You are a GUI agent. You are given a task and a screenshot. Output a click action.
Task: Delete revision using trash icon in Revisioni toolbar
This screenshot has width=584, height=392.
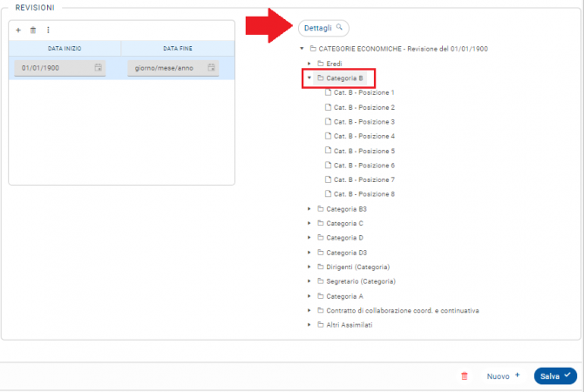point(33,30)
